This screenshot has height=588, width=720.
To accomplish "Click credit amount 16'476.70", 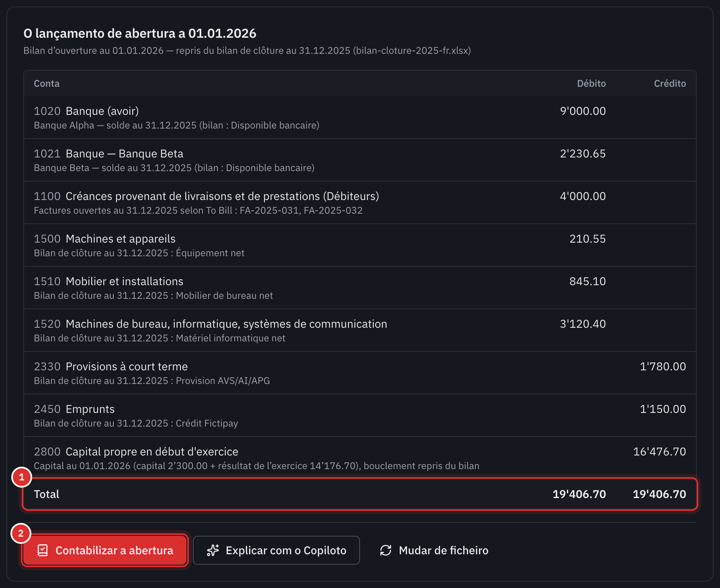I will click(x=660, y=451).
